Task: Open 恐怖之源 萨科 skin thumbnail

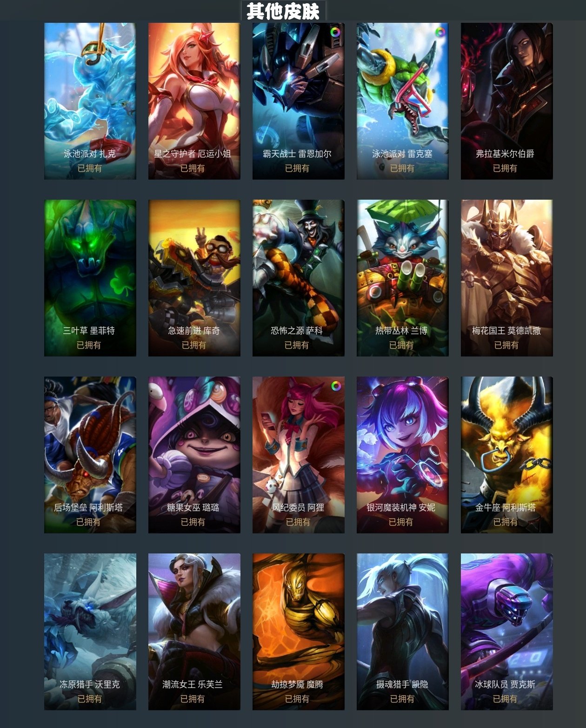Action: pyautogui.click(x=299, y=278)
